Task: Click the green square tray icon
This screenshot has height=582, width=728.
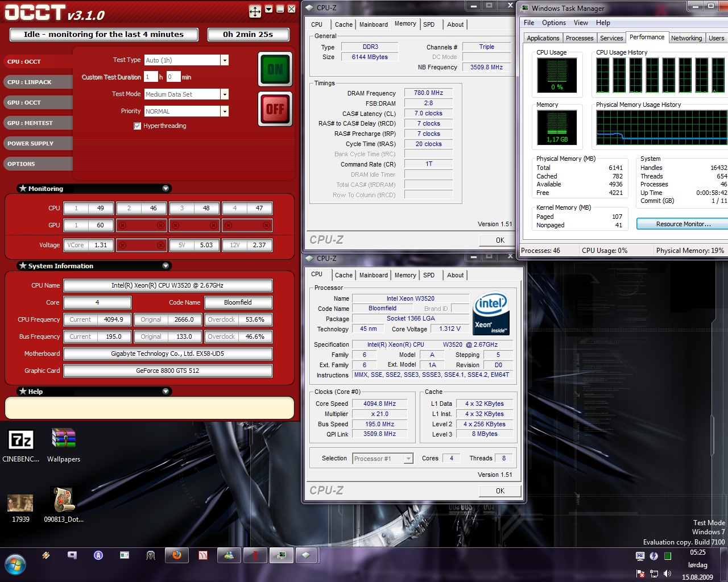Action: (x=668, y=556)
